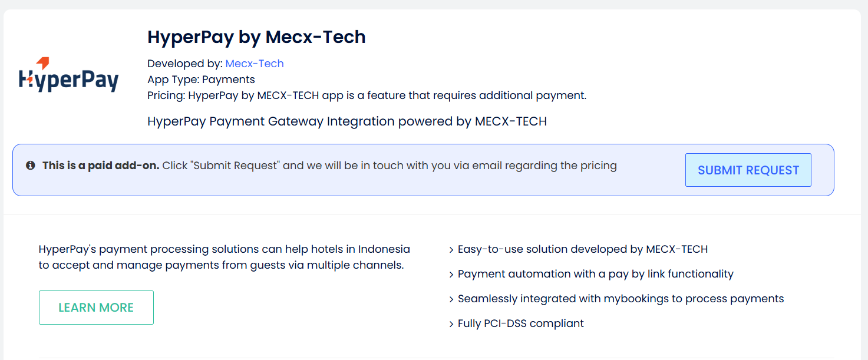
Task: Click the paragraph about hotels in Indonesia
Action: (x=224, y=257)
